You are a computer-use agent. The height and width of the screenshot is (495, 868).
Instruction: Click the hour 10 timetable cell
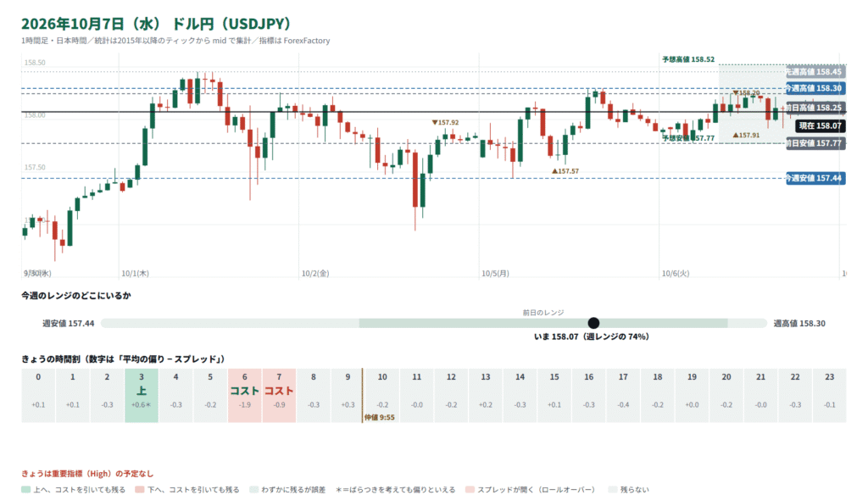(x=382, y=395)
